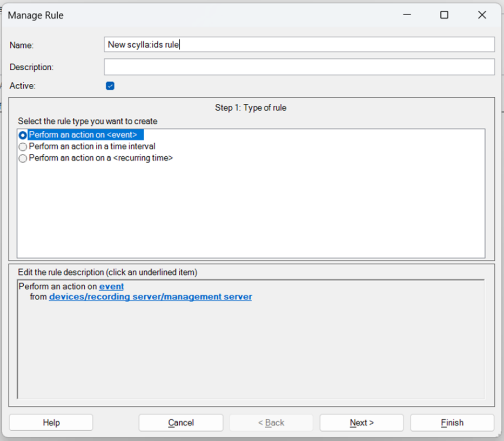The height and width of the screenshot is (441, 504).
Task: Open the underlined 'event' link
Action: (111, 286)
